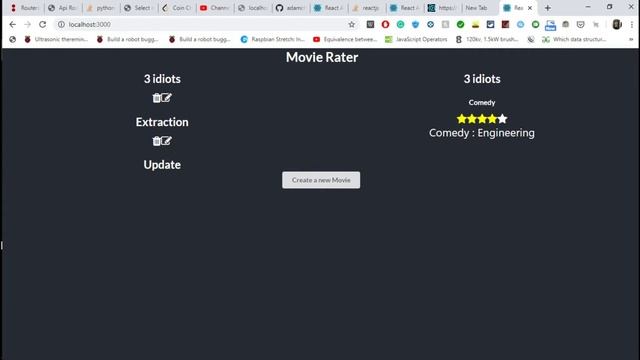Open the blue shield extension icon
The image size is (640, 360).
coord(416,24)
